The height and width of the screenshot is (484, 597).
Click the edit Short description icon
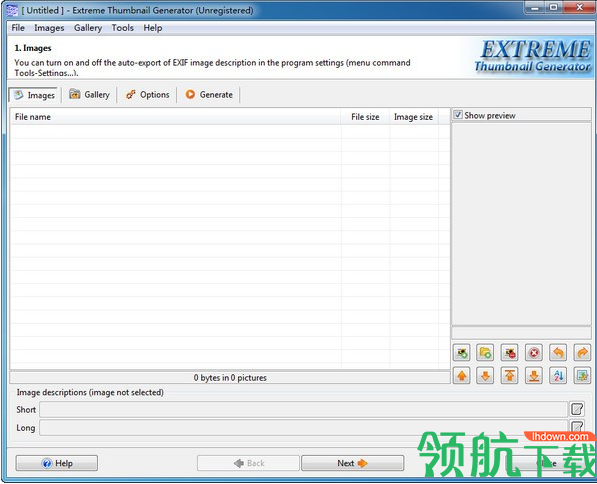click(577, 409)
